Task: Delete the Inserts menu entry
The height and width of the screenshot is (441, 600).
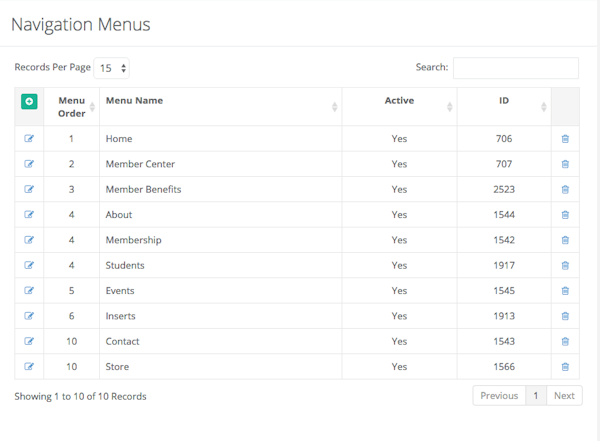Action: point(565,315)
